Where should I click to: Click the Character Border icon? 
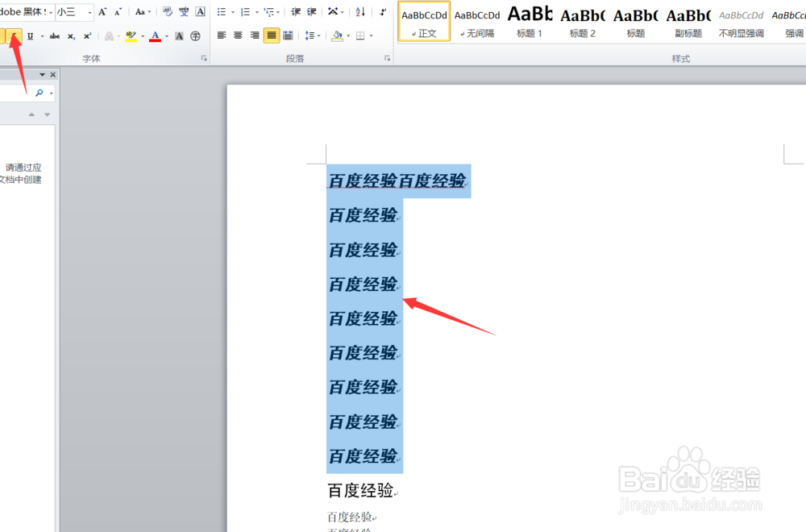(201, 12)
